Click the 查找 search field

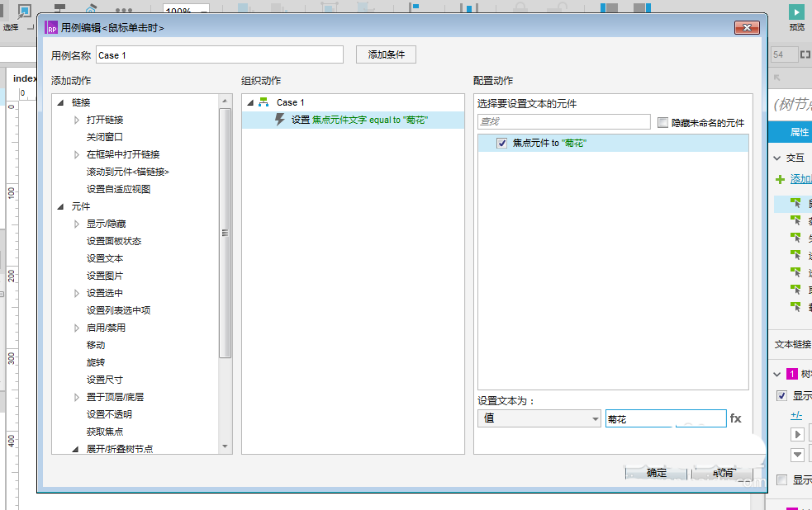pyautogui.click(x=564, y=121)
